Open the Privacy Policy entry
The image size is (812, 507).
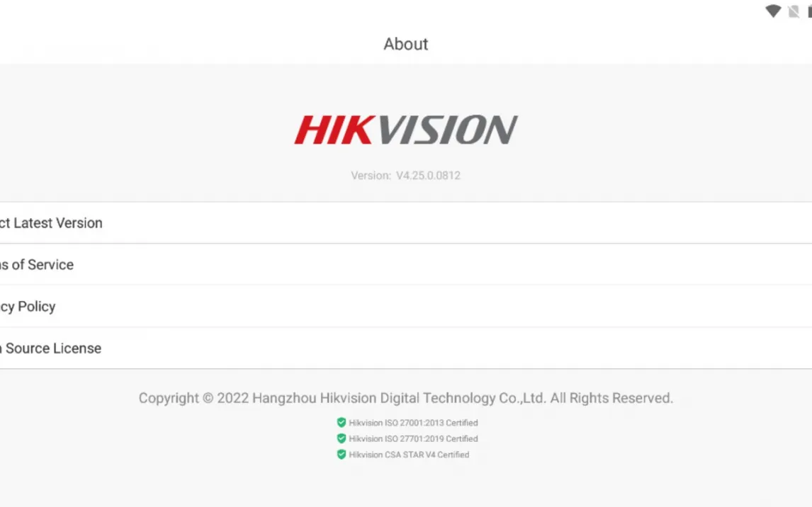pos(28,307)
